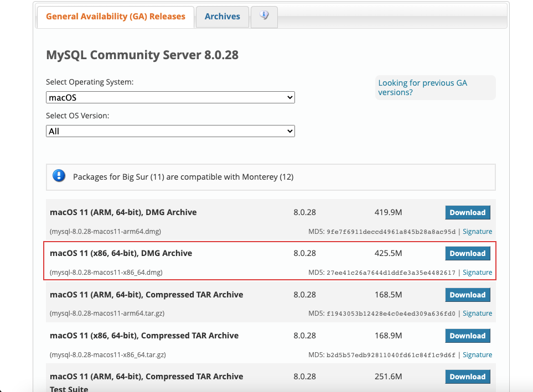Click the 168.9M size value
Viewport: 533px width, 392px height.
coord(388,336)
